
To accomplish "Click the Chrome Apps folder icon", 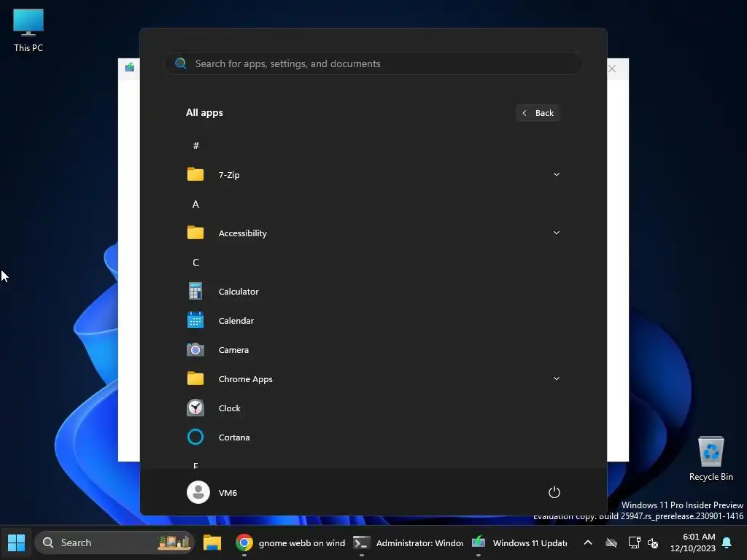I will (x=196, y=378).
